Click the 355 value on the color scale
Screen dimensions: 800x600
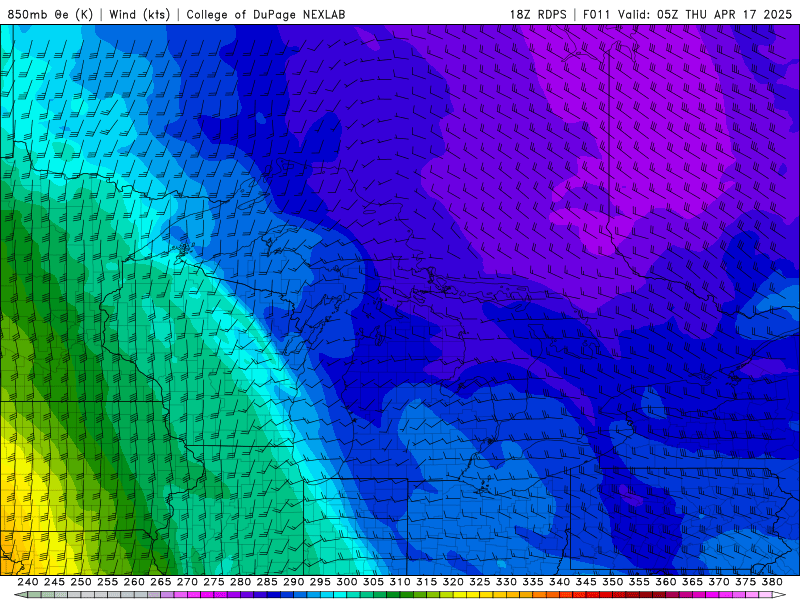(x=639, y=582)
